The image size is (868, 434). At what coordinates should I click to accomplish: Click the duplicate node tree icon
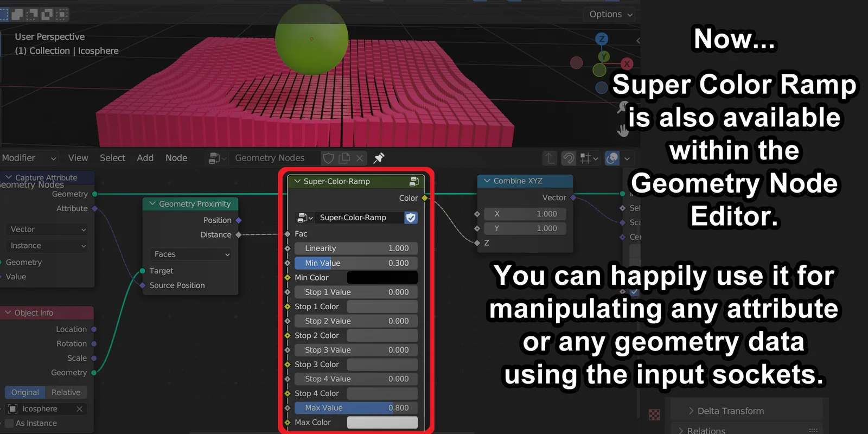pos(344,158)
